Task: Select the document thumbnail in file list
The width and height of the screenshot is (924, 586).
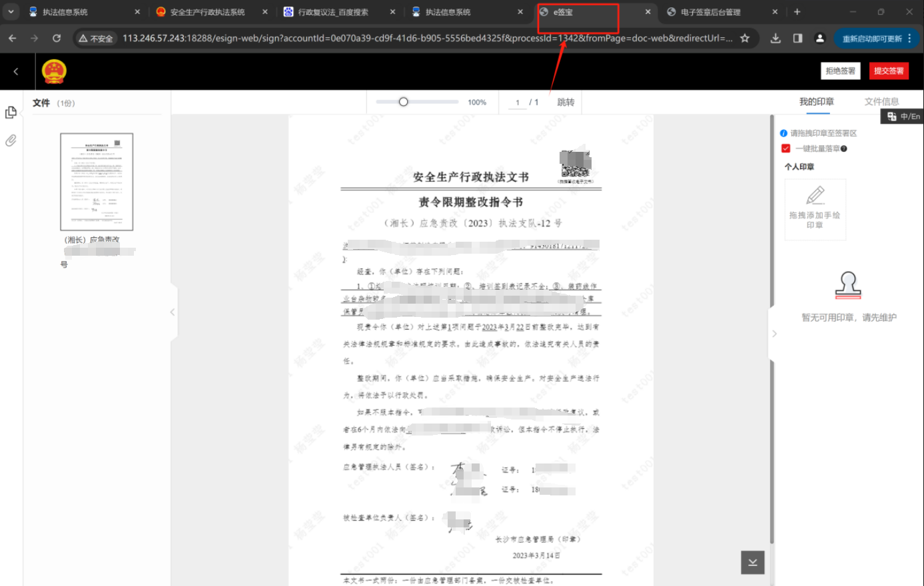Action: click(97, 182)
